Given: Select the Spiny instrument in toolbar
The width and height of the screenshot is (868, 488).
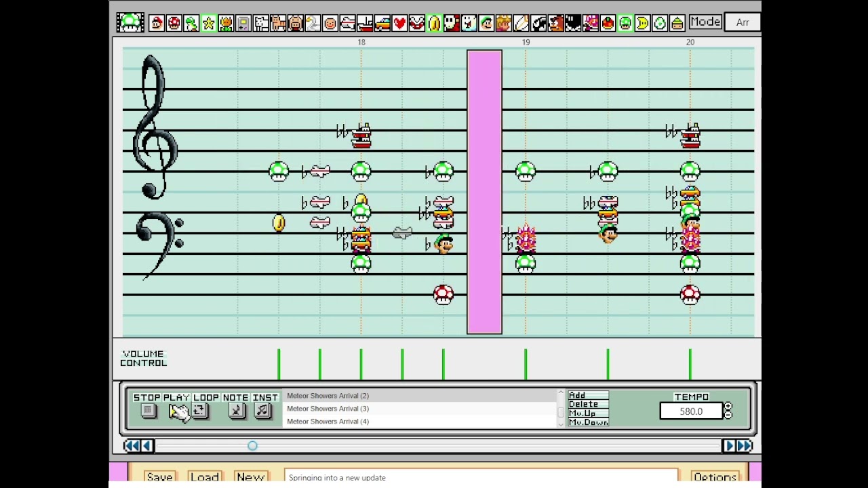Looking at the screenshot, I should pyautogui.click(x=590, y=23).
